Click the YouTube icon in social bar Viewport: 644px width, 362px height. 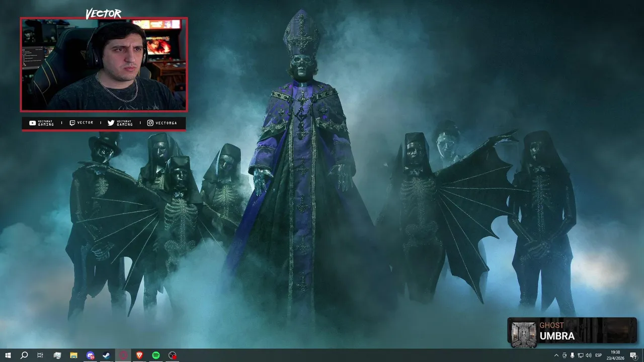[x=32, y=123]
